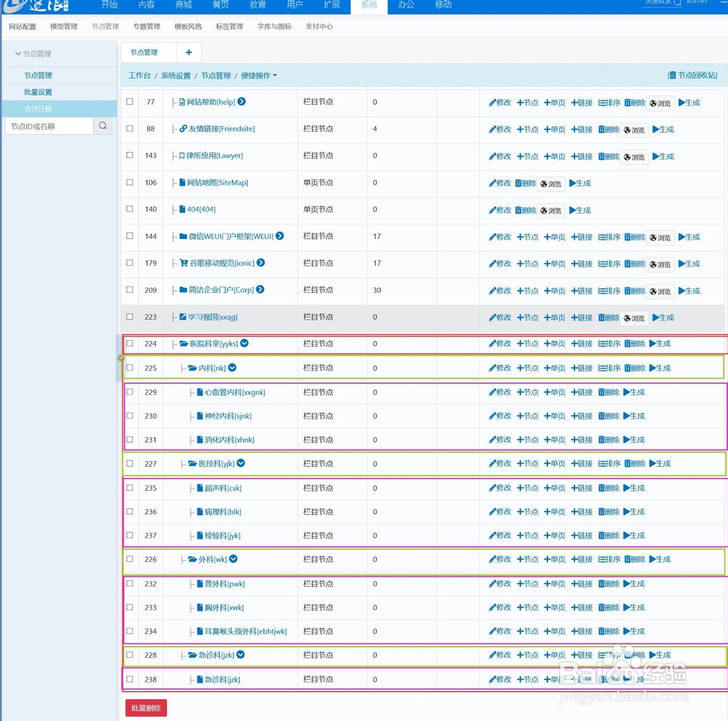Click 生成 for row 143 律所应用
728x721 pixels.
(663, 157)
